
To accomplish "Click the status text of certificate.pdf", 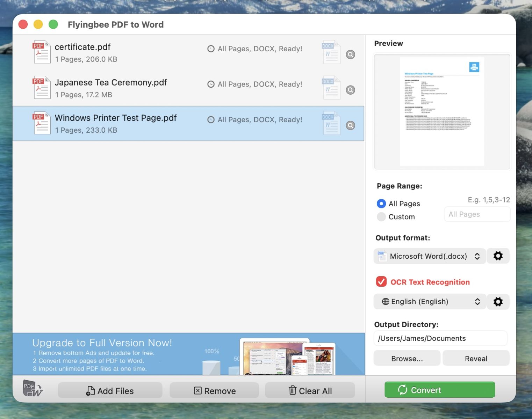I will pyautogui.click(x=260, y=49).
